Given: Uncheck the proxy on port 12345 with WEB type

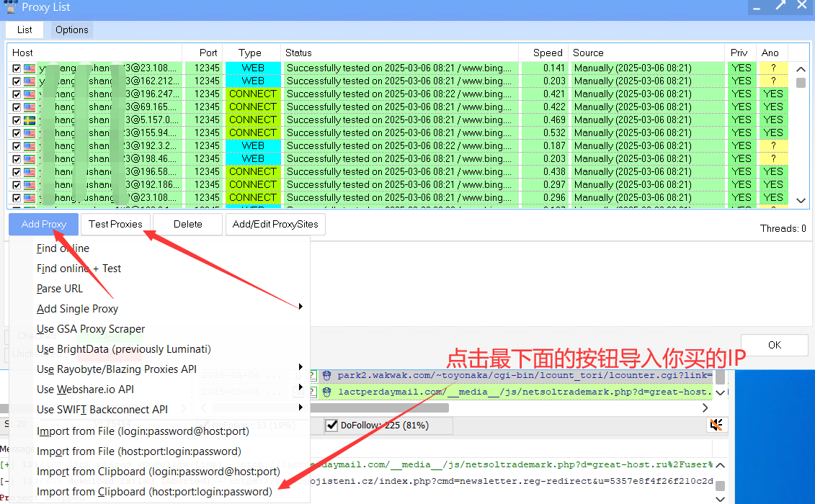Looking at the screenshot, I should tap(16, 145).
